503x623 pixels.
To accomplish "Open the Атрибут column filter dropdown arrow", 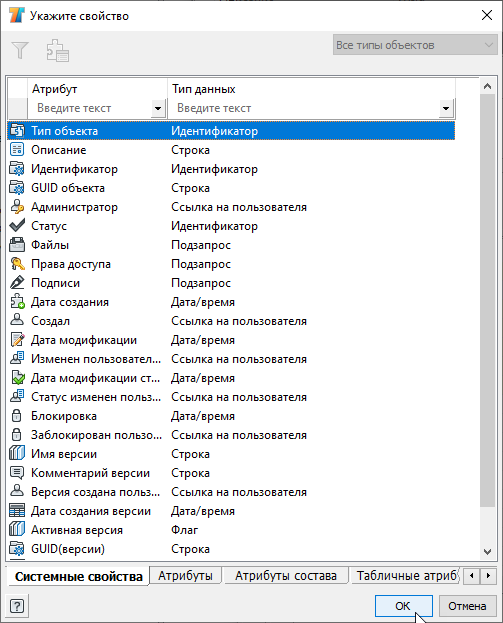I will [158, 108].
